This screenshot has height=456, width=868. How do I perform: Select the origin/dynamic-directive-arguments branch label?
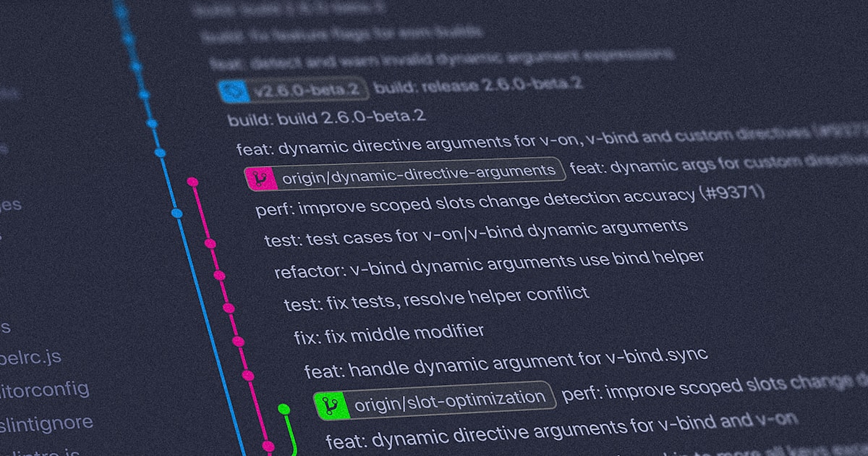point(405,173)
